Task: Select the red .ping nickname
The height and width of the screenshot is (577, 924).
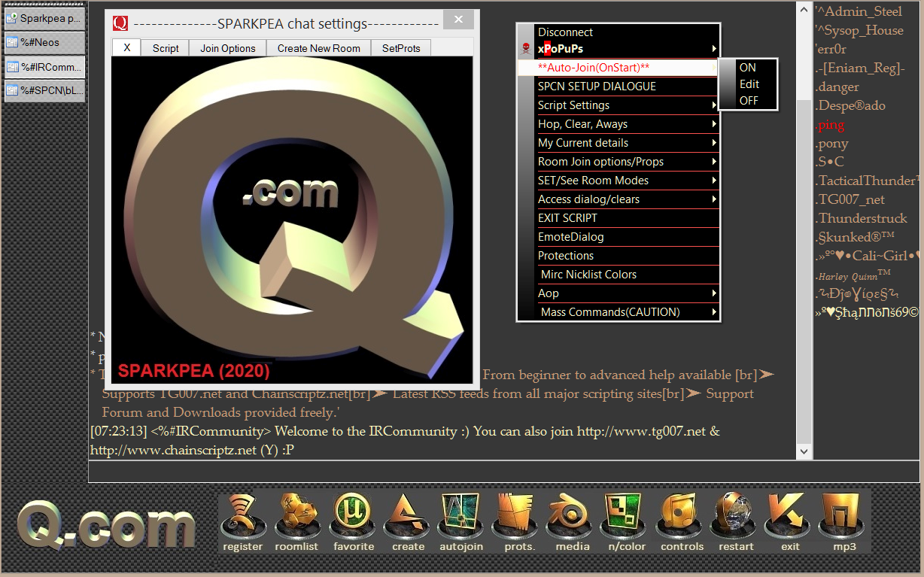Action: coord(830,124)
